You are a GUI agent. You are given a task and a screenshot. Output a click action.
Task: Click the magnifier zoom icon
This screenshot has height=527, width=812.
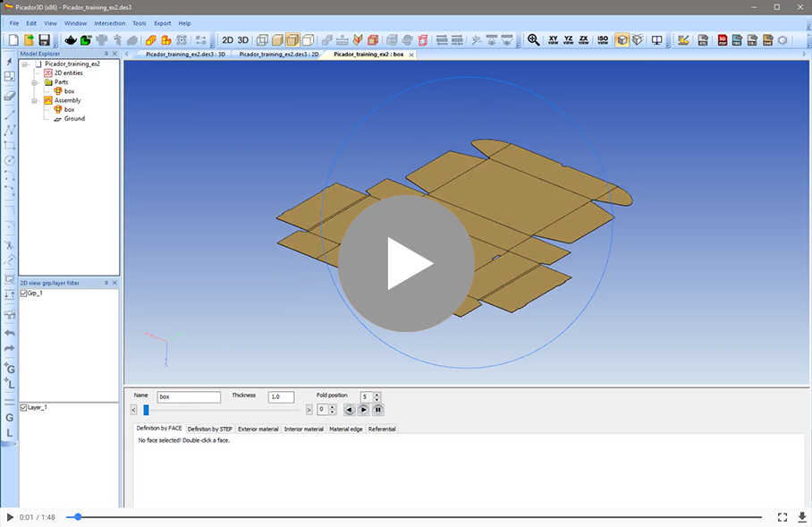tap(533, 40)
